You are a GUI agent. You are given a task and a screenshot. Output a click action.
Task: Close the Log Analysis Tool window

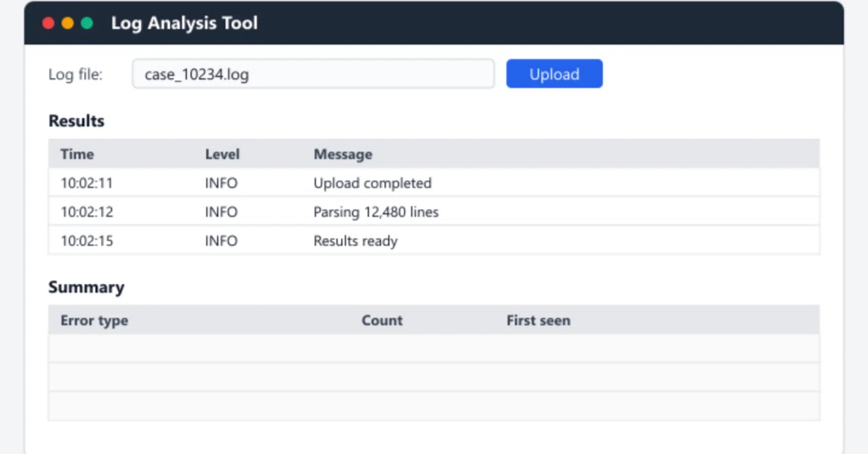coord(48,23)
